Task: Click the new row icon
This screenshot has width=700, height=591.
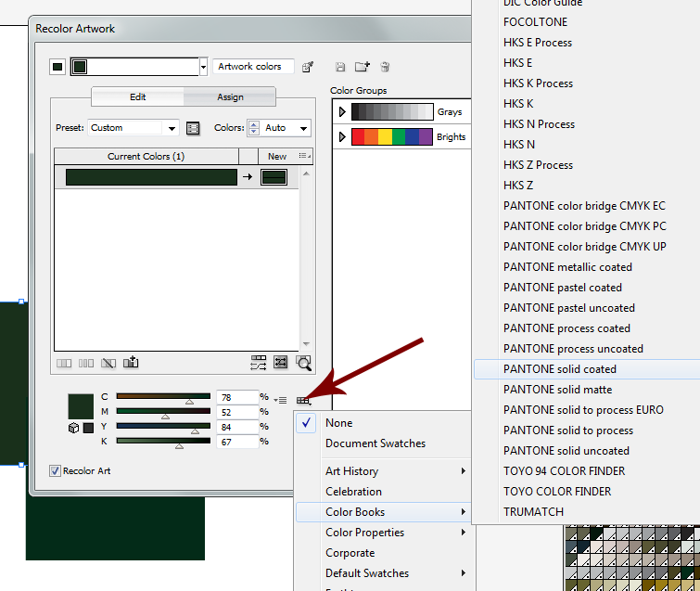Action: coord(131,362)
